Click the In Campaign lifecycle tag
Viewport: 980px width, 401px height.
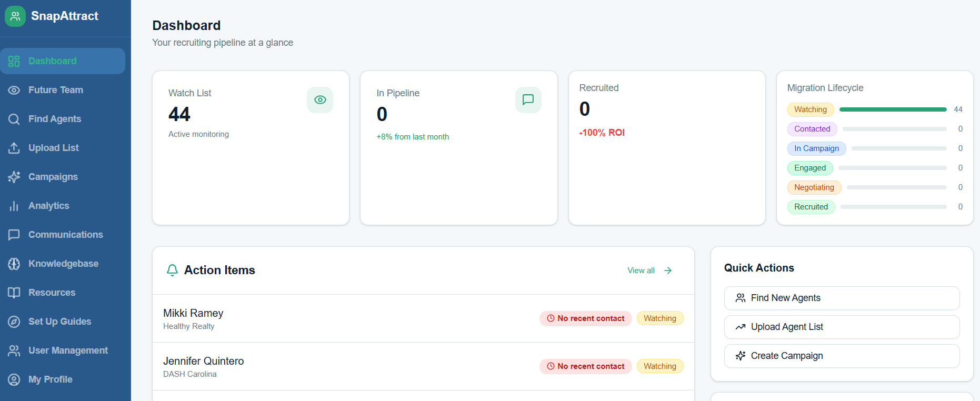tap(817, 148)
